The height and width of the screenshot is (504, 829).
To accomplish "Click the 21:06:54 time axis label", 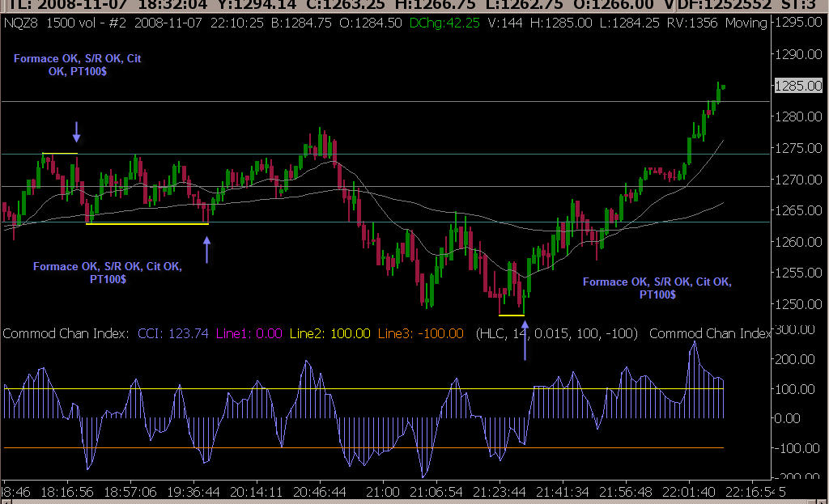I will point(436,493).
